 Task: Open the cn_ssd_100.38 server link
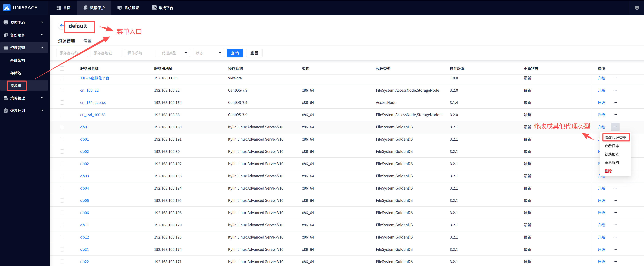(x=92, y=115)
